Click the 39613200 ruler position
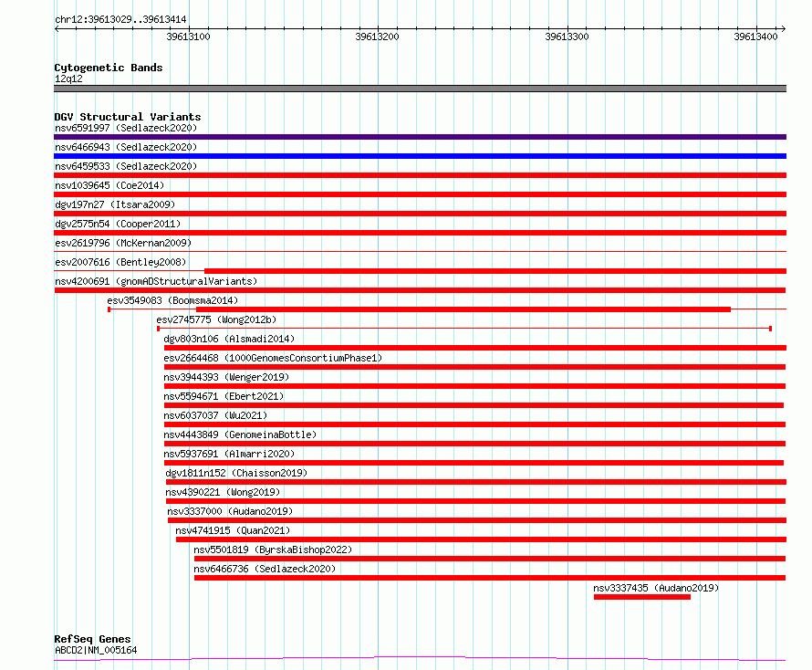The width and height of the screenshot is (812, 670). pos(377,37)
